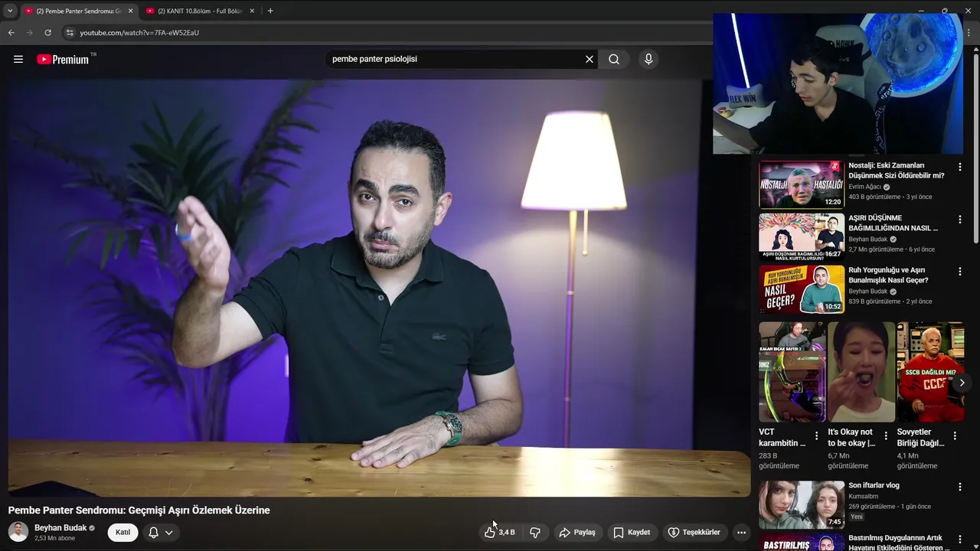This screenshot has width=980, height=551.
Task: Clear the search box with X icon
Action: pos(590,59)
